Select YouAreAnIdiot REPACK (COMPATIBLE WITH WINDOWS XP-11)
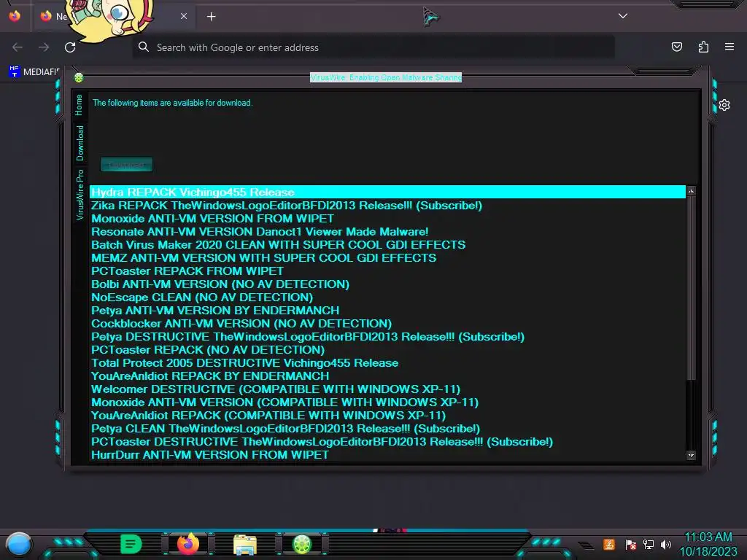 [x=387, y=416]
